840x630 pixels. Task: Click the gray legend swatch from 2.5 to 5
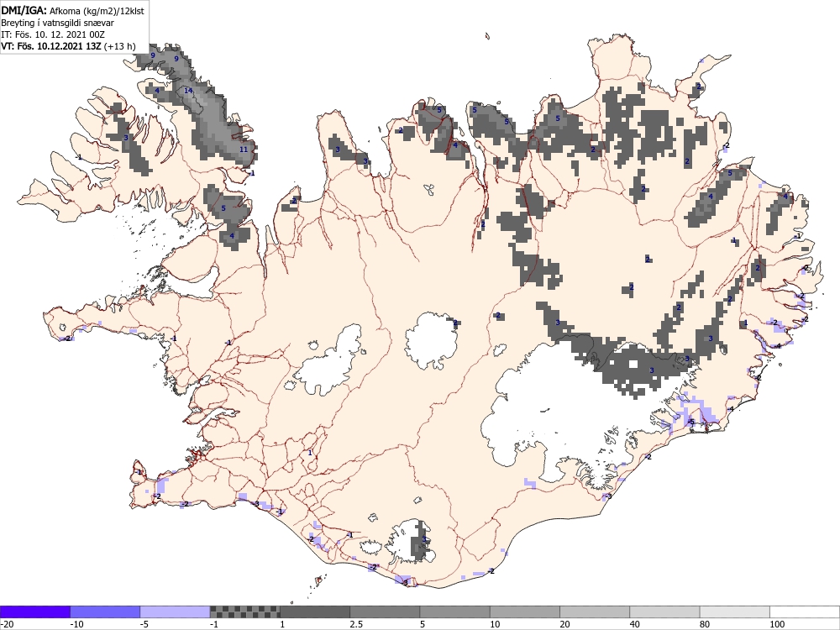(x=385, y=612)
